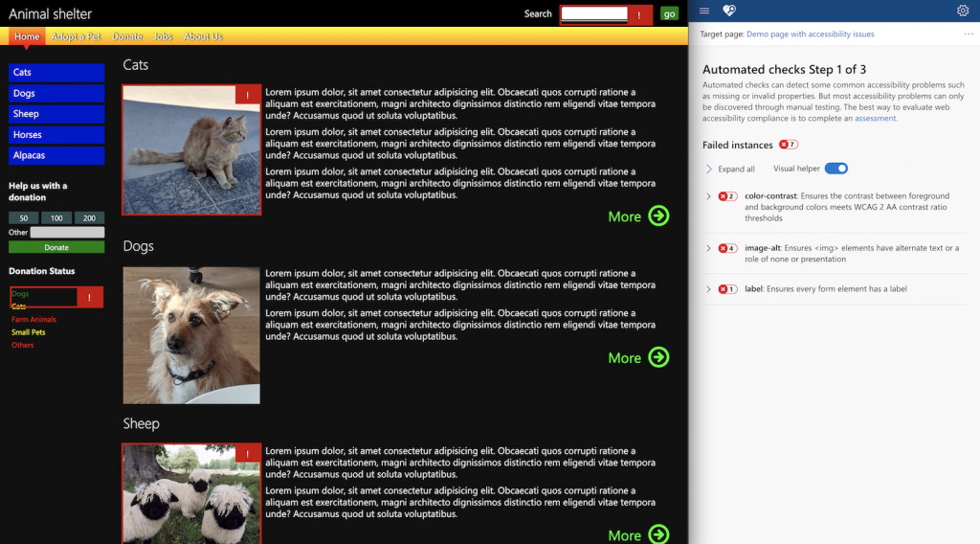Choose the 100 donation amount
This screenshot has width=980, height=544.
coord(56,218)
